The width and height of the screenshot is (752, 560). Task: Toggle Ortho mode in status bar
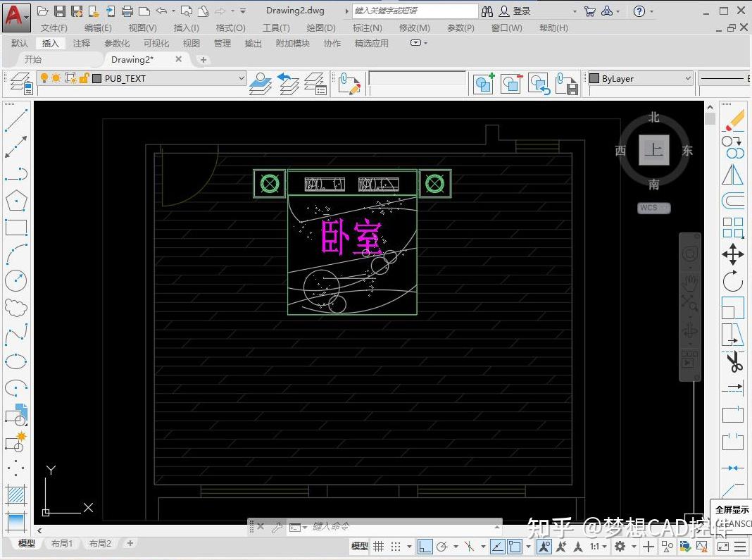(425, 547)
